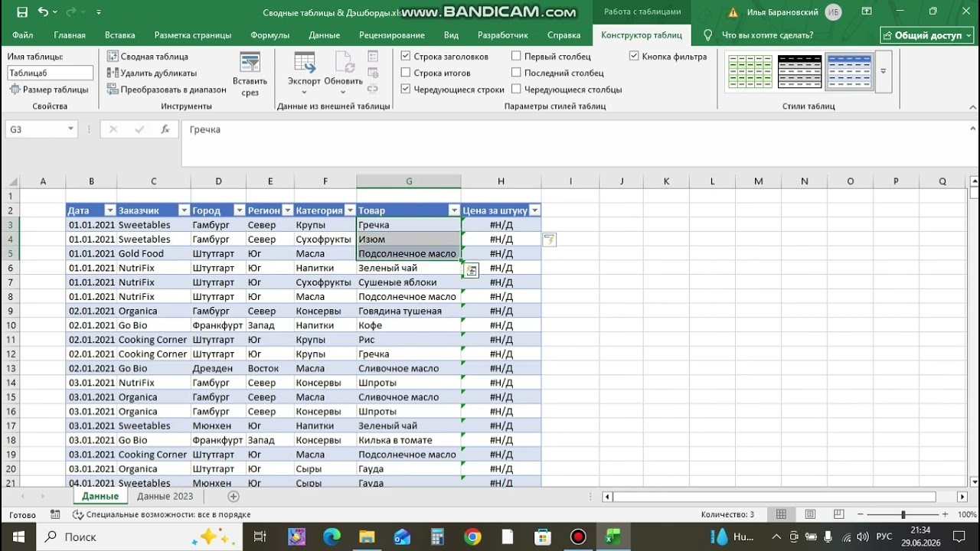
Task: Select the green table style swatch
Action: (750, 72)
